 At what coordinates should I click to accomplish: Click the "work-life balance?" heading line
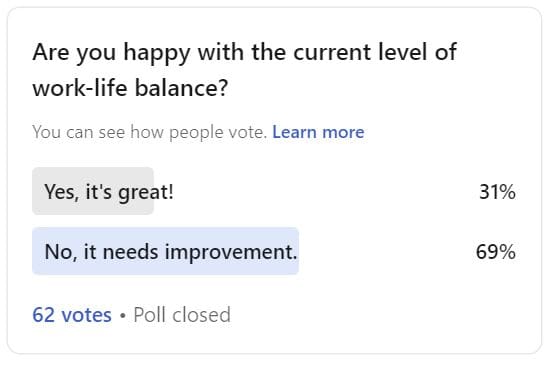pos(130,87)
